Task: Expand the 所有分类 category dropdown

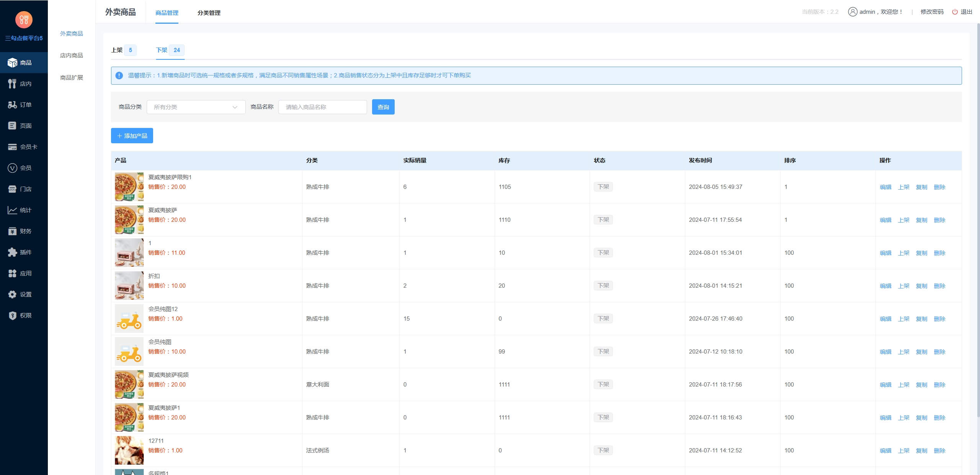Action: [x=196, y=107]
